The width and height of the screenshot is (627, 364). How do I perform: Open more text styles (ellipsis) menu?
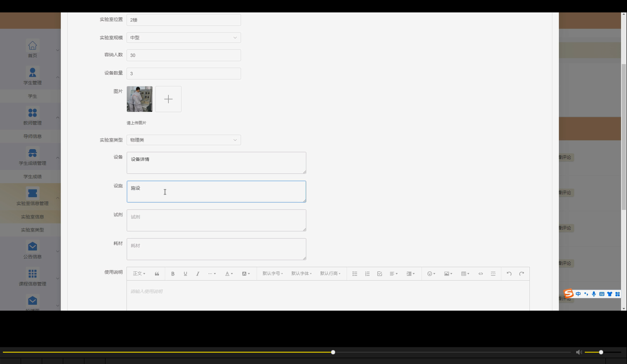pyautogui.click(x=212, y=274)
